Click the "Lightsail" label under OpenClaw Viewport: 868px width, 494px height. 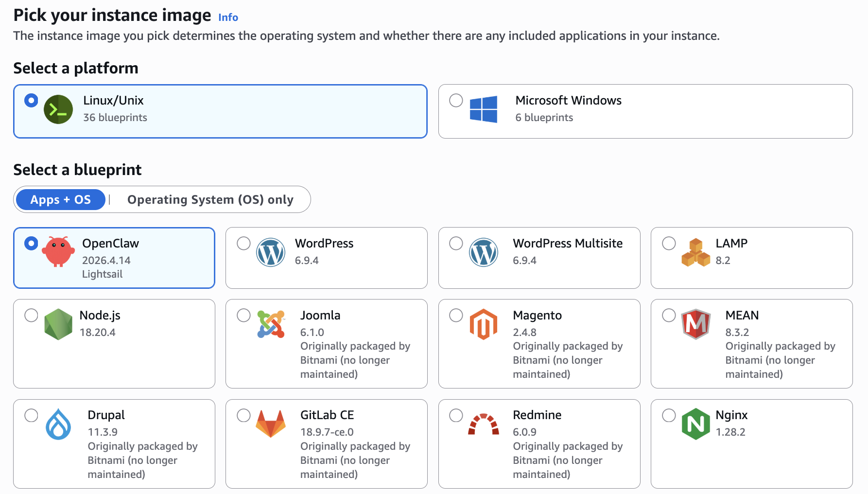click(102, 274)
